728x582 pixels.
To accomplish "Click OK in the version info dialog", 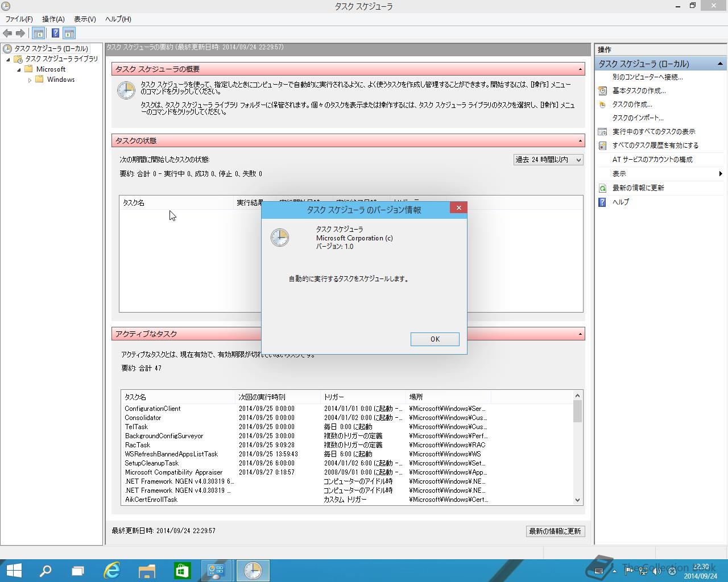I will (435, 339).
